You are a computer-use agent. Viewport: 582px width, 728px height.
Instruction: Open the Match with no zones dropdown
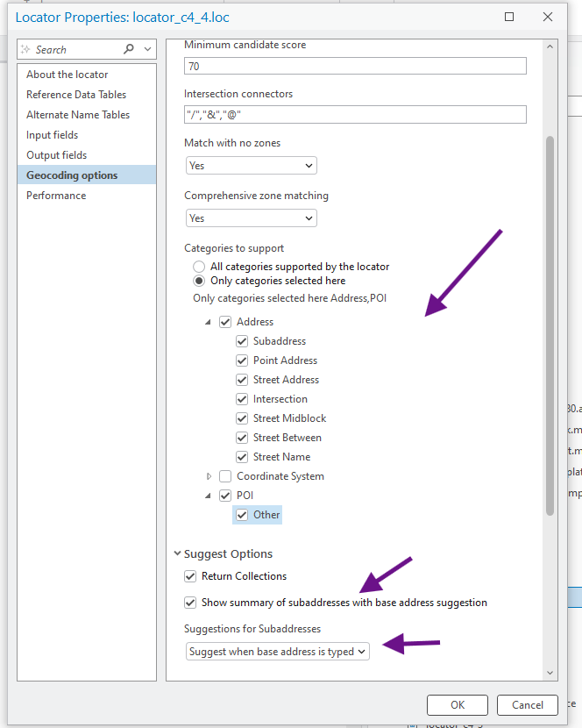pyautogui.click(x=252, y=166)
